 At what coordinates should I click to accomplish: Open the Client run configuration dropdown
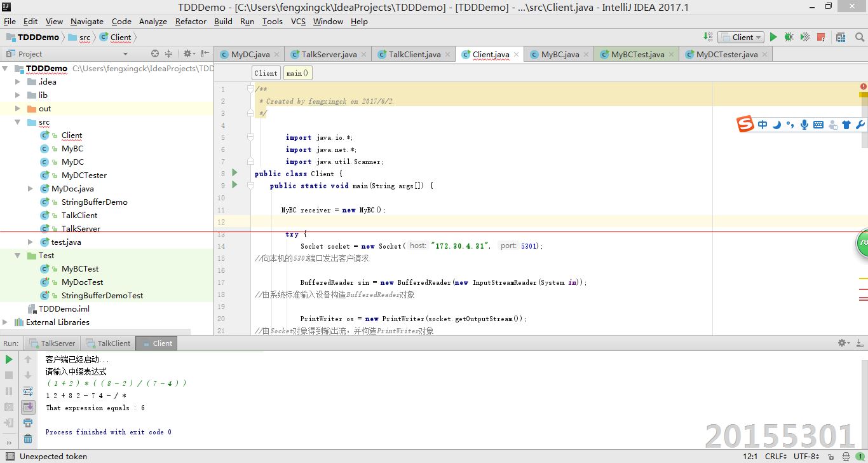741,37
